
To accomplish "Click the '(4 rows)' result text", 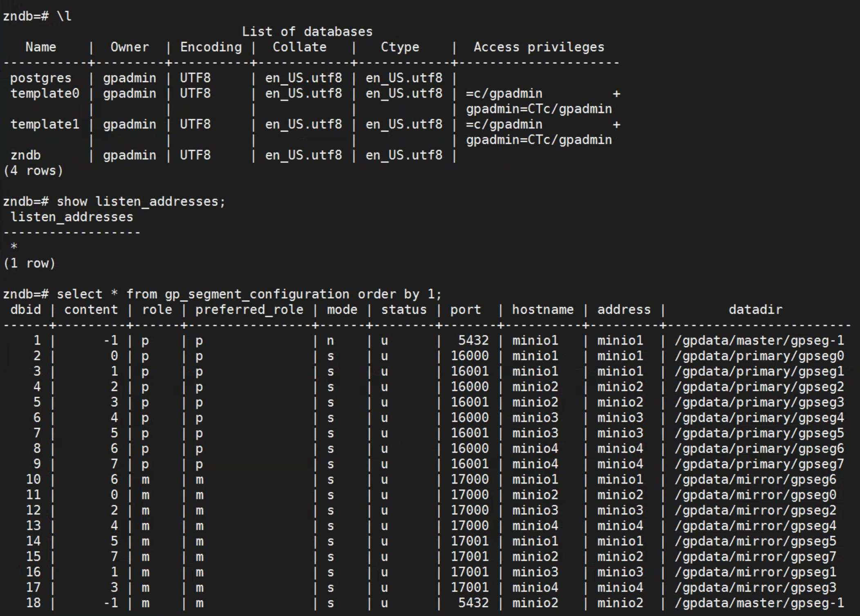I will pos(33,171).
